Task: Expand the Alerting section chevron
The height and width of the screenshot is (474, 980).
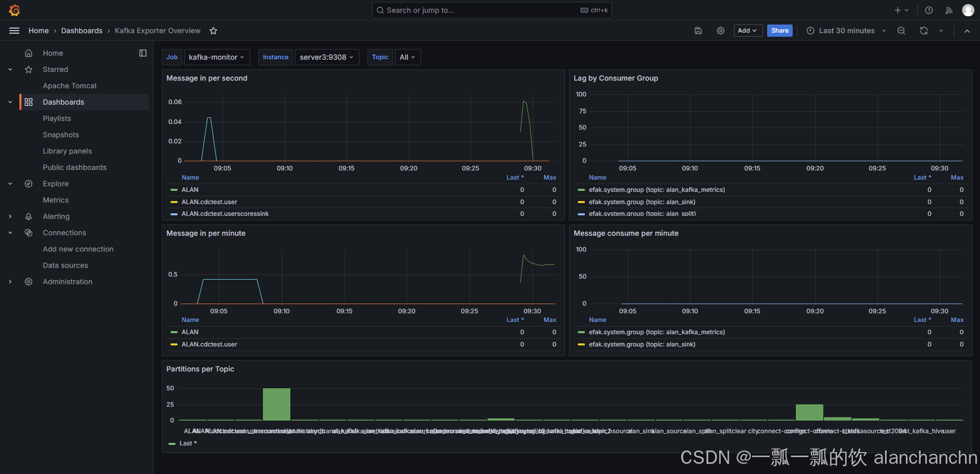Action: point(10,216)
